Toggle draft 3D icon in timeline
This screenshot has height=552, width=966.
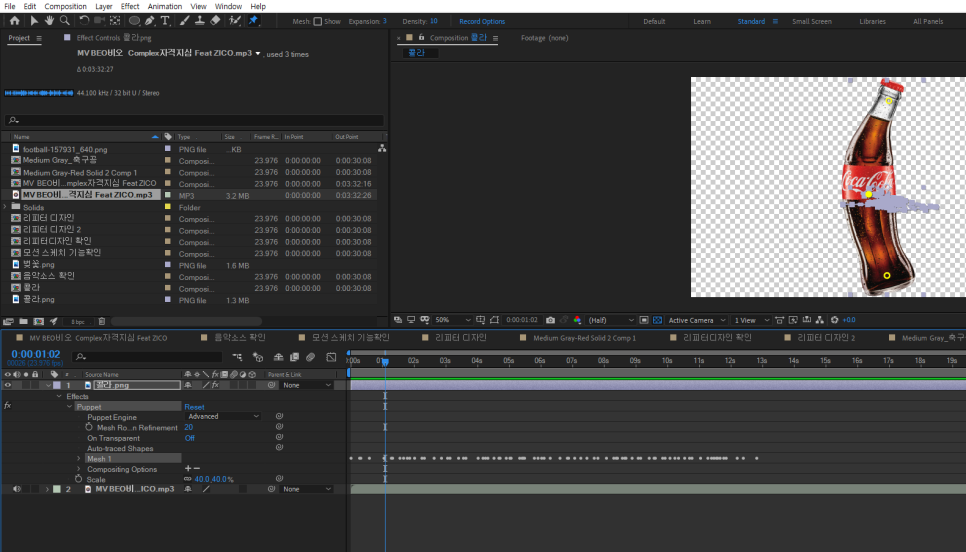click(258, 357)
